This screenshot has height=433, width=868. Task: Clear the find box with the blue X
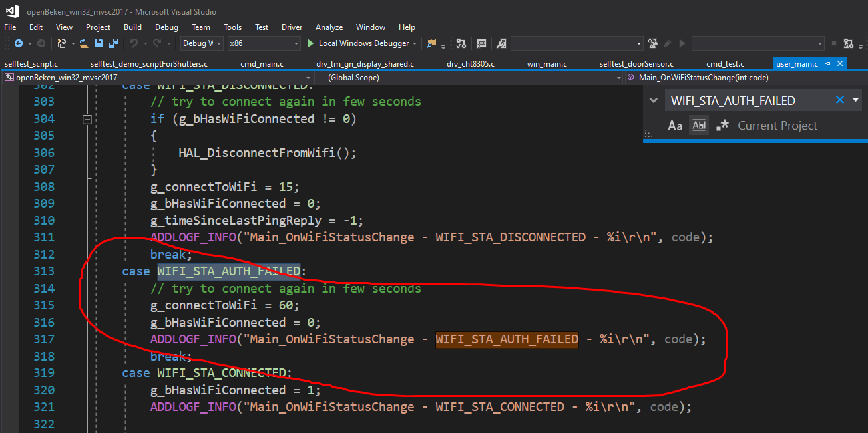click(839, 100)
